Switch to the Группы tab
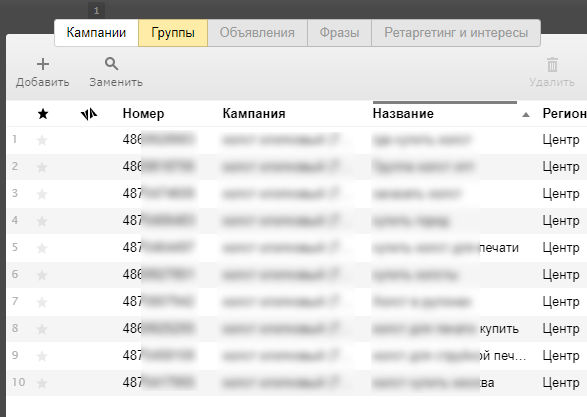 [x=173, y=33]
